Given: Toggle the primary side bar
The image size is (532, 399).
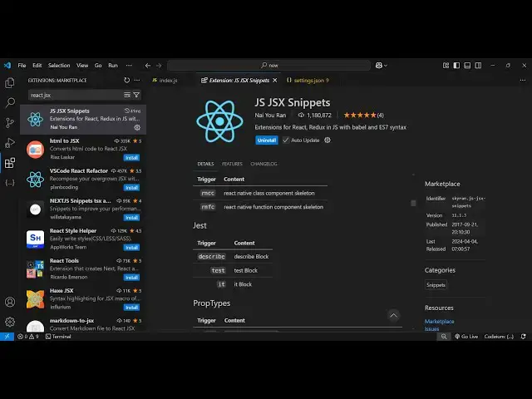Looking at the screenshot, I should pos(456,66).
